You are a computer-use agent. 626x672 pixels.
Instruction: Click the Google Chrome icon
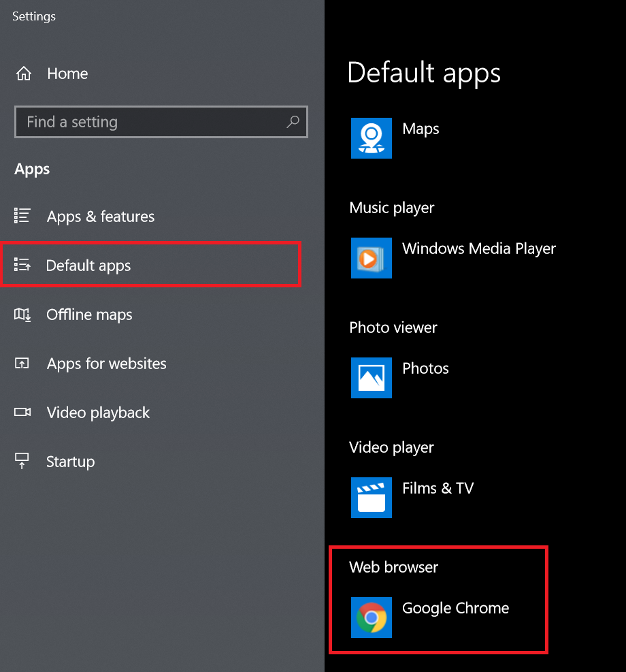tap(372, 618)
